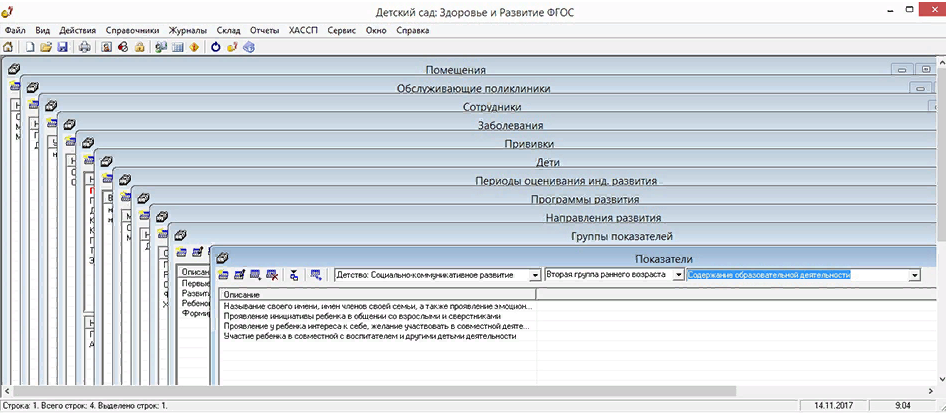
Task: Expand Содержание образовательной деятельности combo box
Action: tap(914, 275)
